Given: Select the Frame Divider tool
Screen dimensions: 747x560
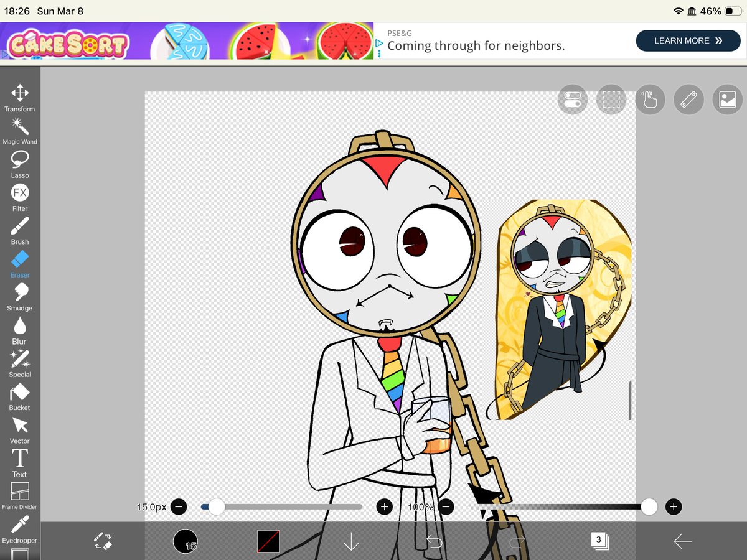Looking at the screenshot, I should tap(20, 496).
